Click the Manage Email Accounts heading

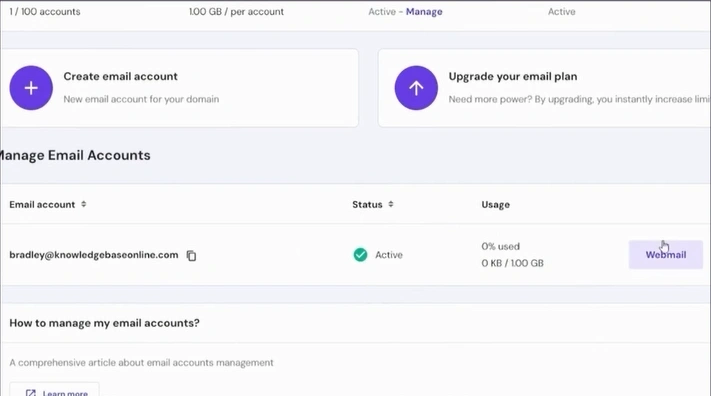coord(75,155)
